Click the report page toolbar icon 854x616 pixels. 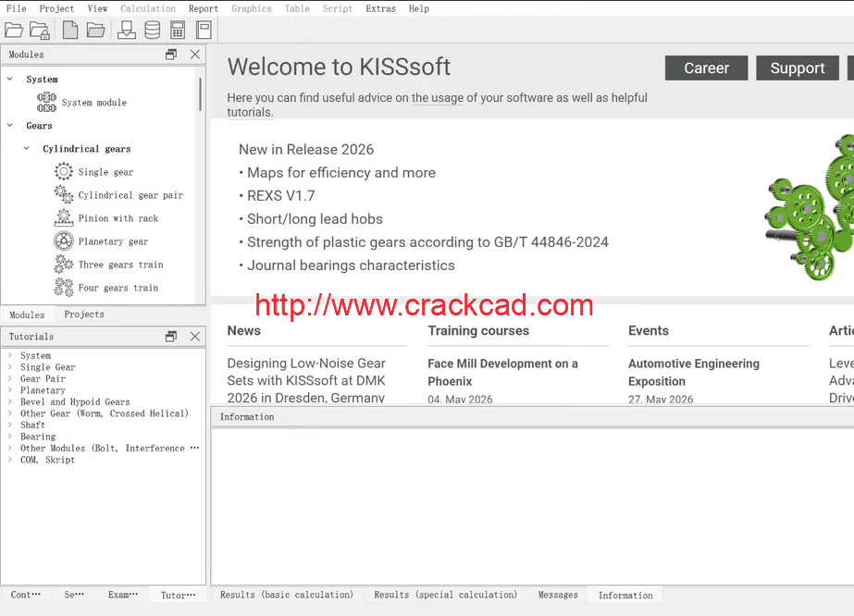click(204, 30)
